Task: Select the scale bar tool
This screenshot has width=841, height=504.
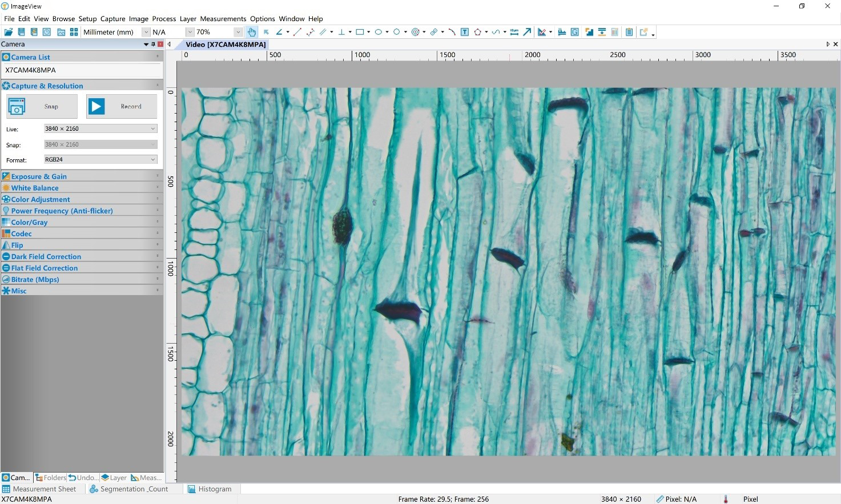Action: [x=514, y=33]
